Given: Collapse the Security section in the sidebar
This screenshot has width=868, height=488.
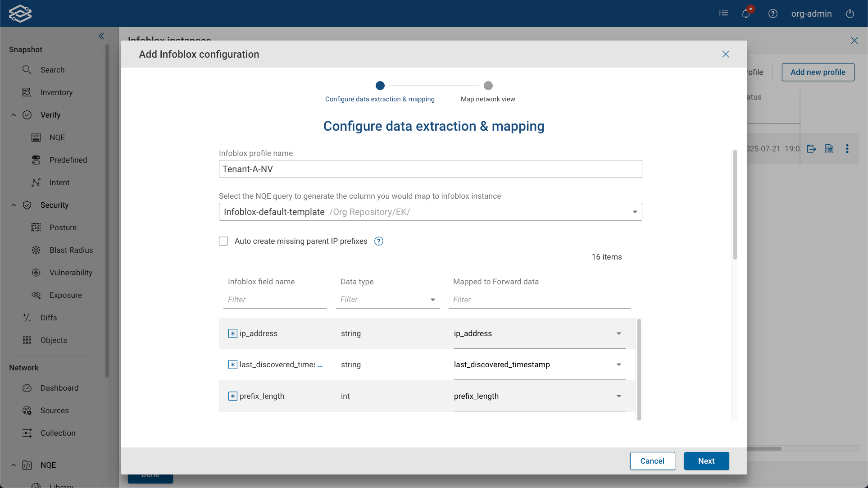Looking at the screenshot, I should click(13, 205).
